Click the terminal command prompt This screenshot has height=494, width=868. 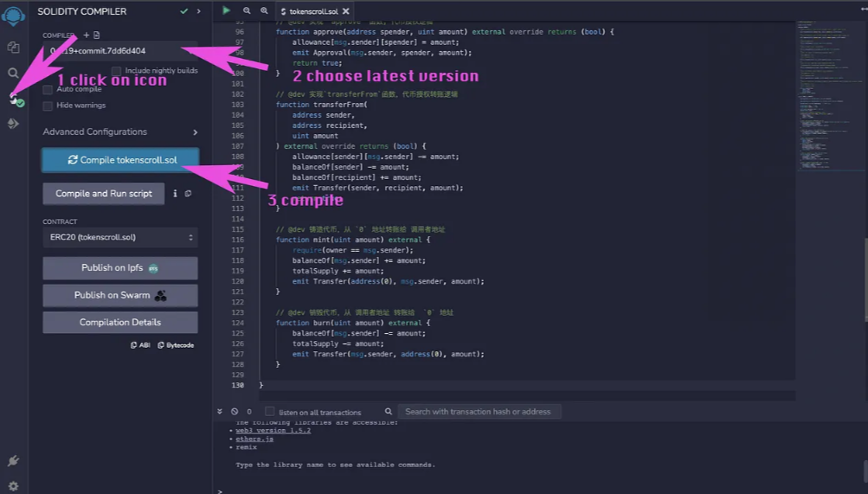220,491
